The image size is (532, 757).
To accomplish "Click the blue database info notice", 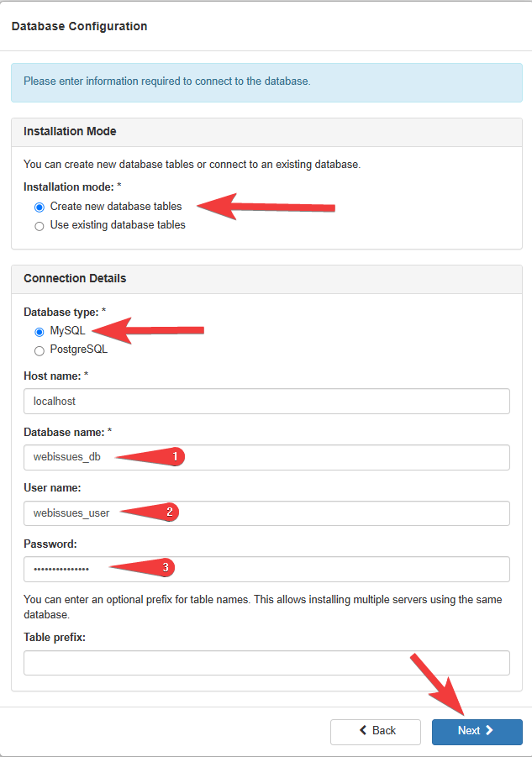I will [266, 82].
